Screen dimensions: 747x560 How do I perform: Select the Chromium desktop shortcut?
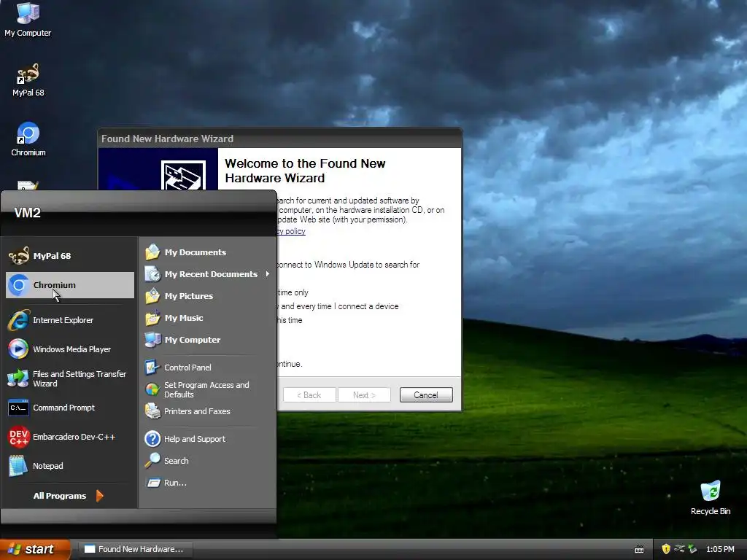tap(28, 139)
